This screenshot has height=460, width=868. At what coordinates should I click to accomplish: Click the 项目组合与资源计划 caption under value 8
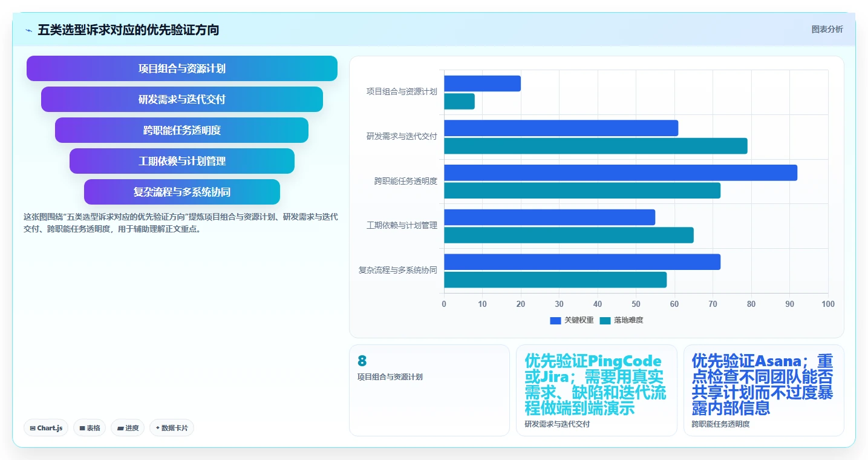390,376
